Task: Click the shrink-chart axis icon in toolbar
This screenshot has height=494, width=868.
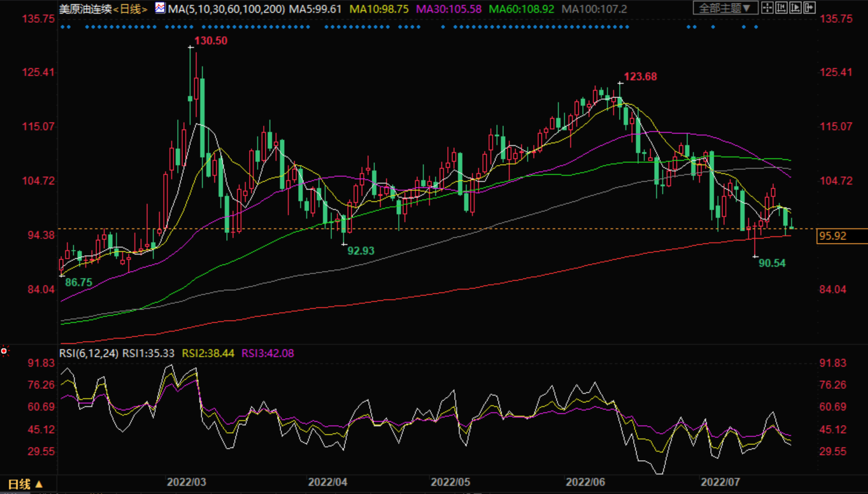Action: coord(781,8)
